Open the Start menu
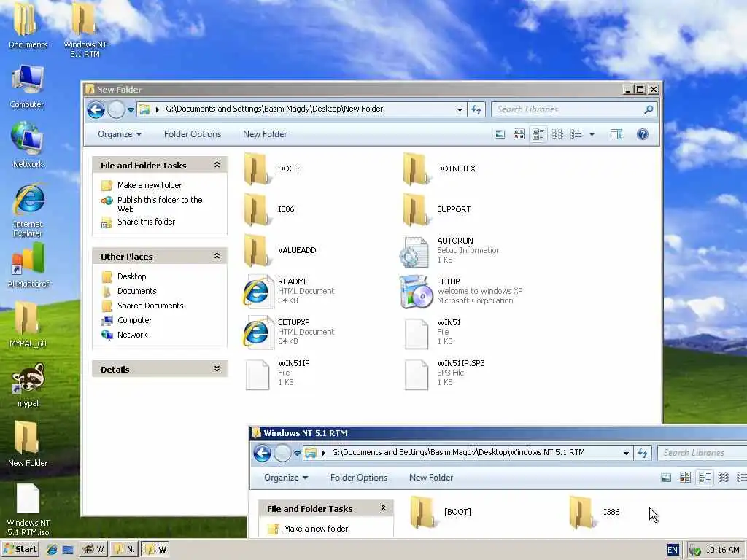 (20, 550)
